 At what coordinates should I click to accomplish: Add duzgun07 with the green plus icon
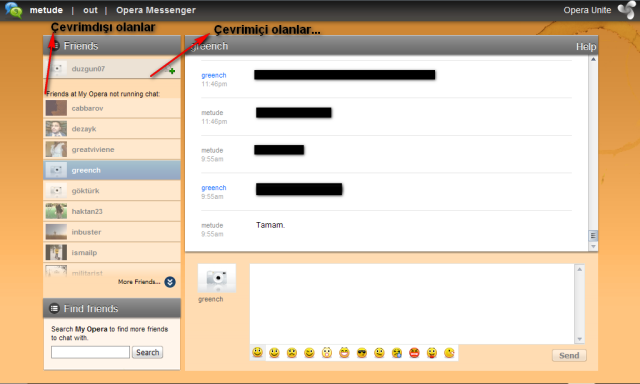tap(172, 71)
